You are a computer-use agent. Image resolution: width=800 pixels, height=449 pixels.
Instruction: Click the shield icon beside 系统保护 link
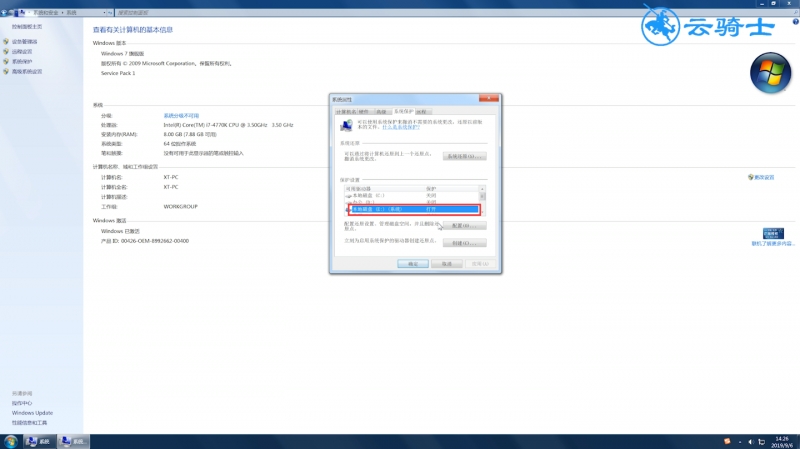coord(6,61)
